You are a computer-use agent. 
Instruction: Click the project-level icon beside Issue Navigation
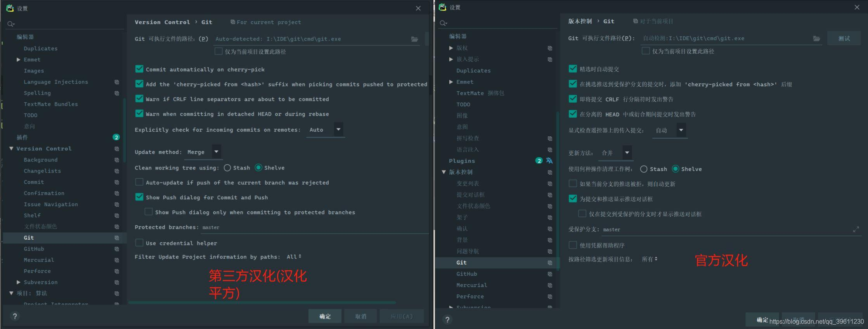[117, 204]
